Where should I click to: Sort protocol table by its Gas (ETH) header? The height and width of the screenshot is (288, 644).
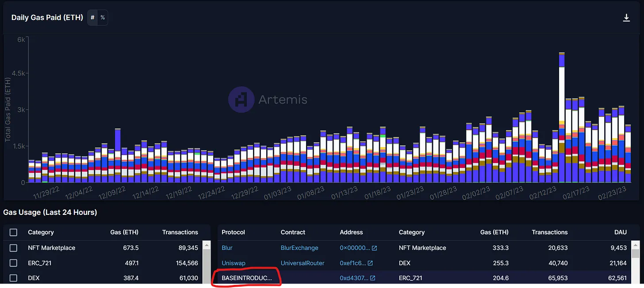click(494, 232)
